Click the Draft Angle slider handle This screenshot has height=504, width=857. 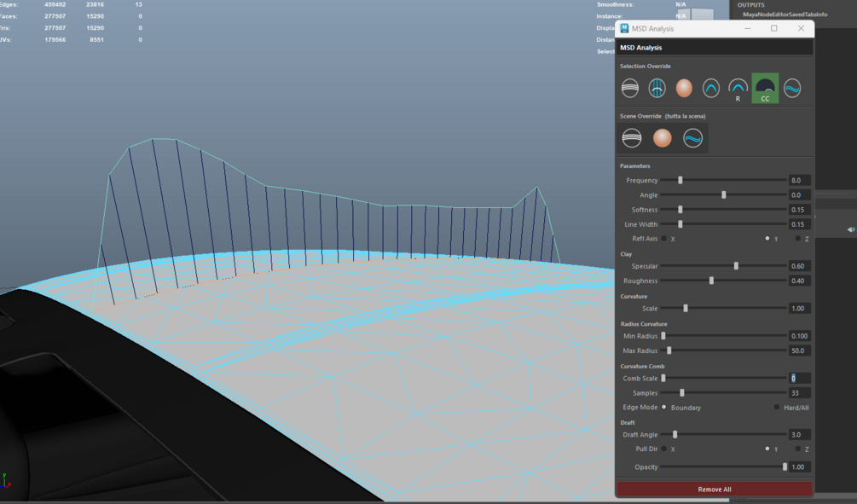675,435
